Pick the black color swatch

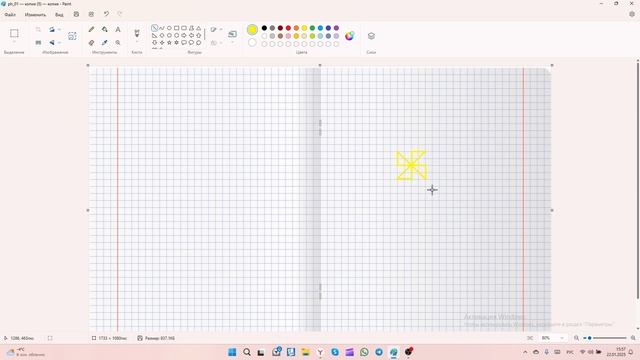point(264,28)
